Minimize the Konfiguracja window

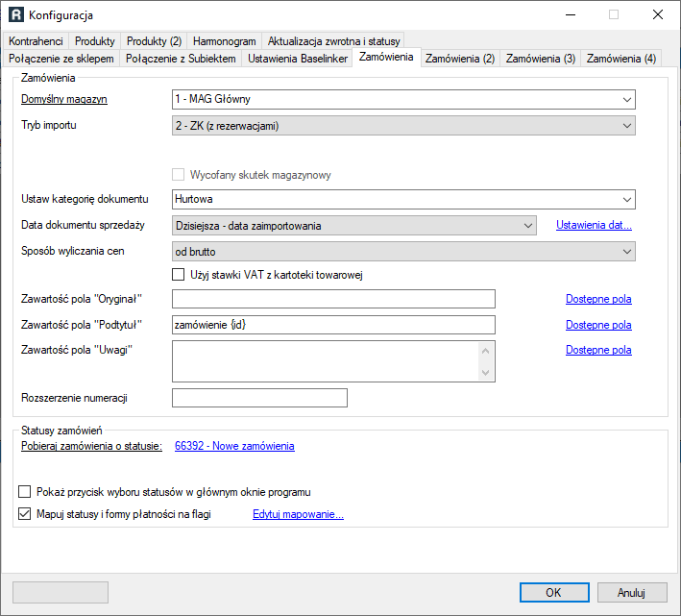tap(571, 14)
